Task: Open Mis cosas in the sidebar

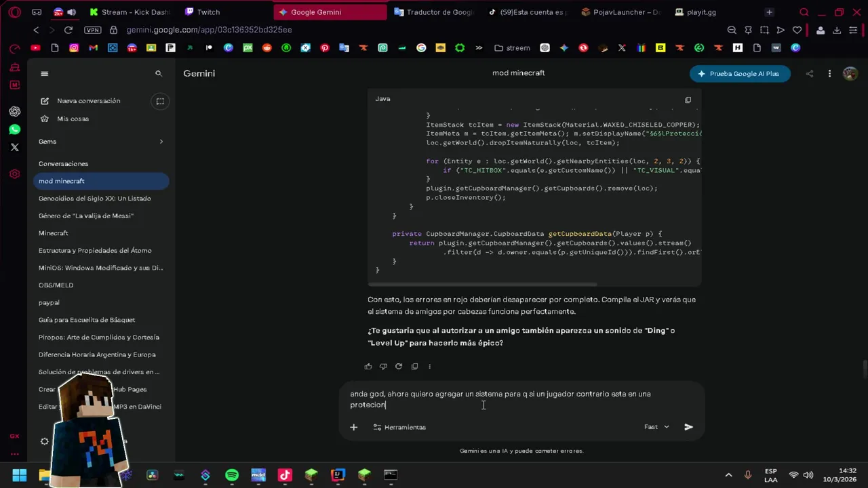Action: click(x=73, y=119)
